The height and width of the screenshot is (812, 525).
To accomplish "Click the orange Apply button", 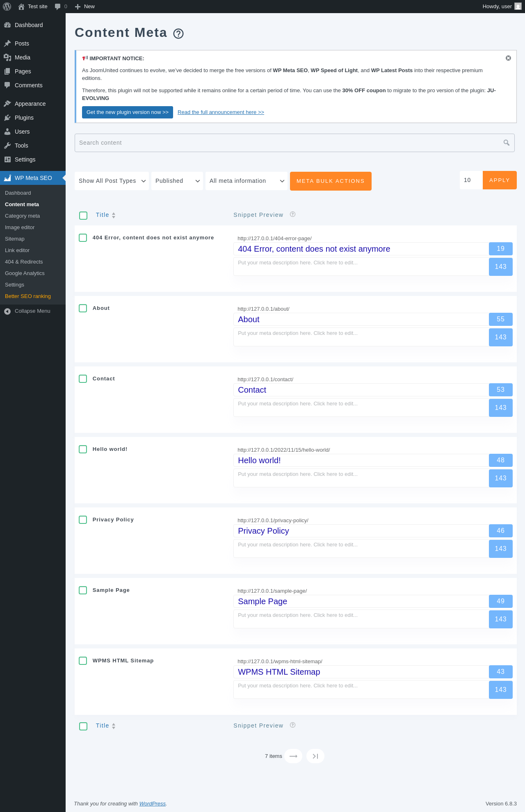I will pyautogui.click(x=500, y=180).
